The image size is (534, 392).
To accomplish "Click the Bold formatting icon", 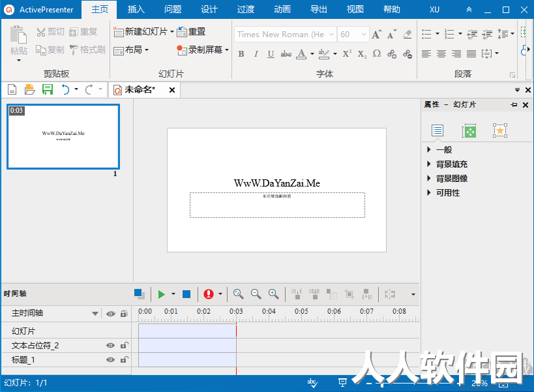I will [x=241, y=54].
